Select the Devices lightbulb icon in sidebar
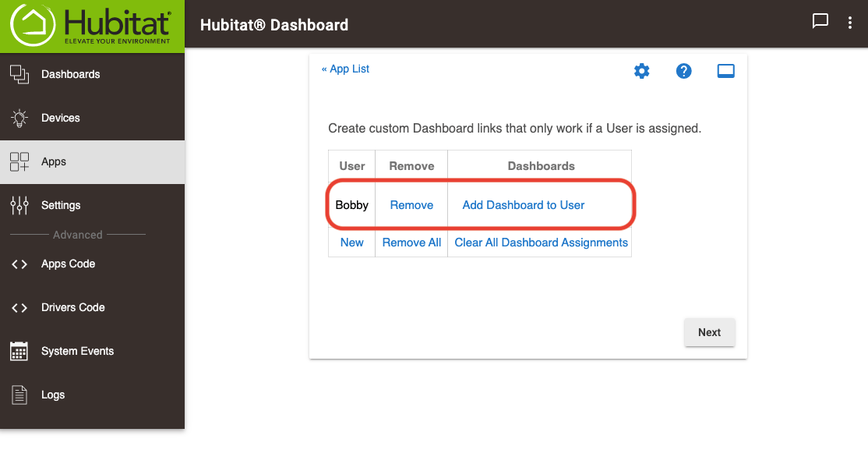 [x=18, y=117]
